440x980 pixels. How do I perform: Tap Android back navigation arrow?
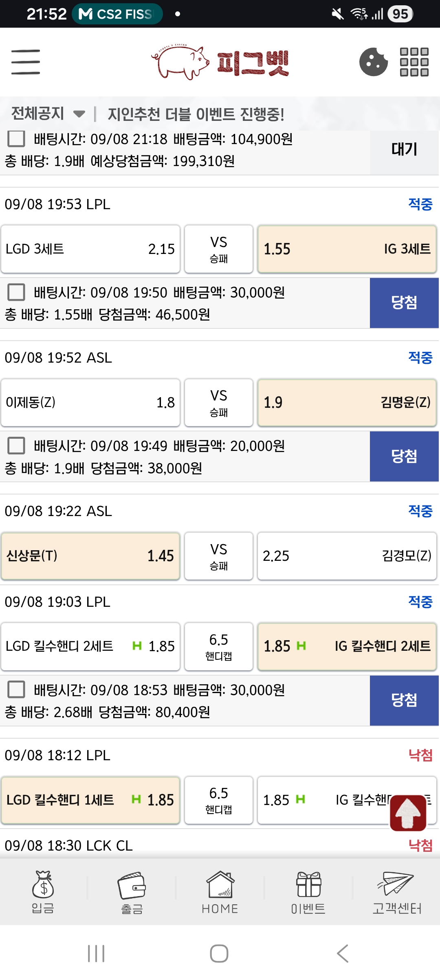(x=343, y=954)
